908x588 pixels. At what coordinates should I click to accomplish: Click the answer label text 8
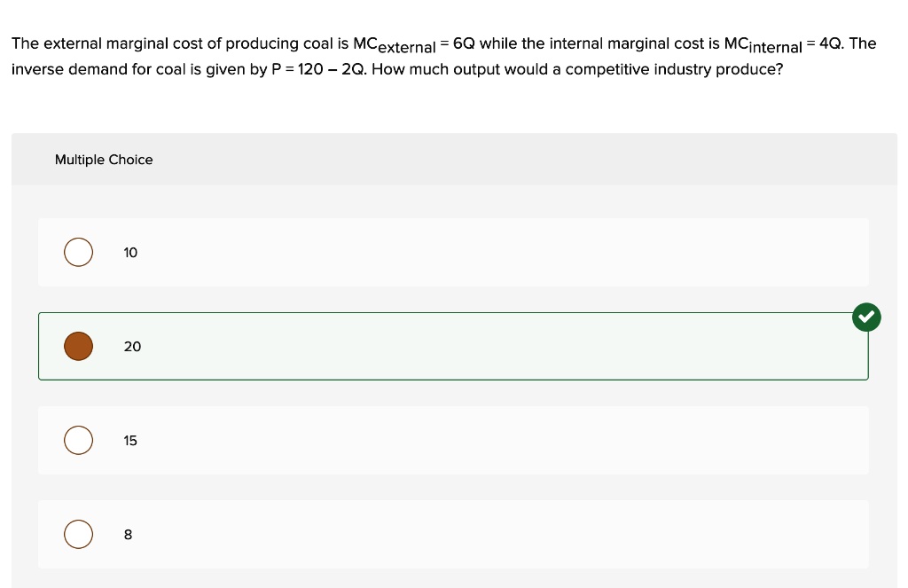128,534
